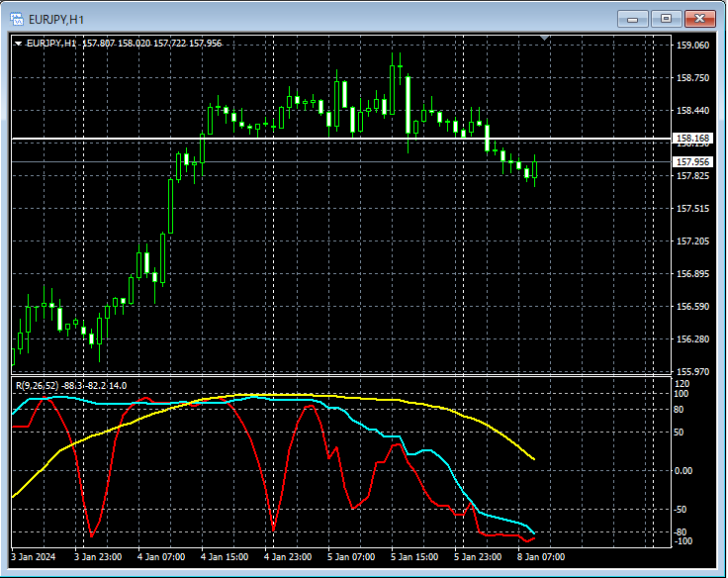Click the 157.515 price scale value

692,208
